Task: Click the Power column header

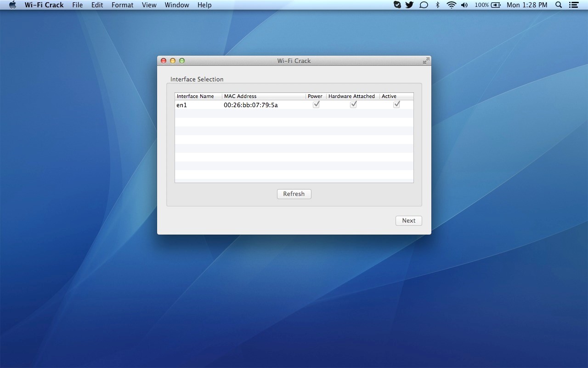Action: tap(316, 96)
